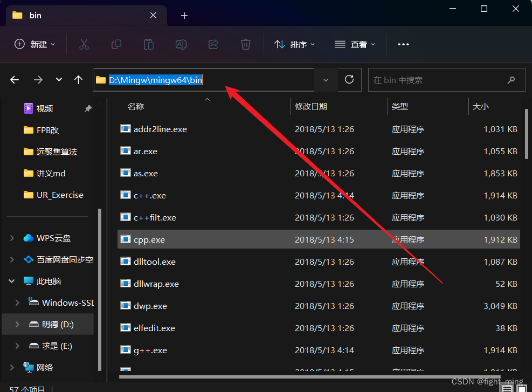The height and width of the screenshot is (392, 532).
Task: Select the bin tab
Action: coord(87,15)
